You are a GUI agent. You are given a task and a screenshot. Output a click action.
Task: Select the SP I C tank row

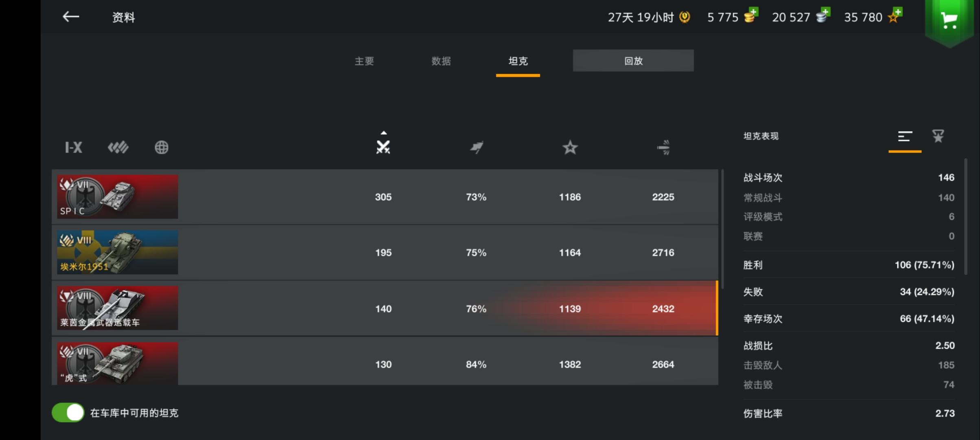tap(385, 197)
